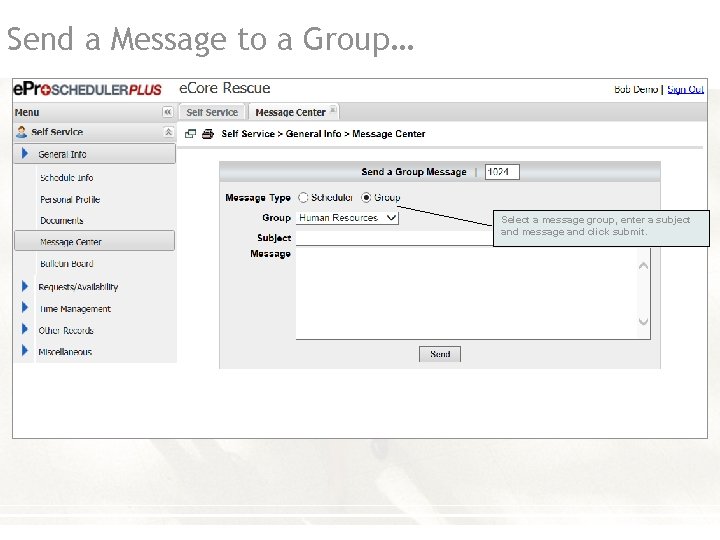This screenshot has height=540, width=720.
Task: Click the Bob Demo user name
Action: (x=636, y=89)
